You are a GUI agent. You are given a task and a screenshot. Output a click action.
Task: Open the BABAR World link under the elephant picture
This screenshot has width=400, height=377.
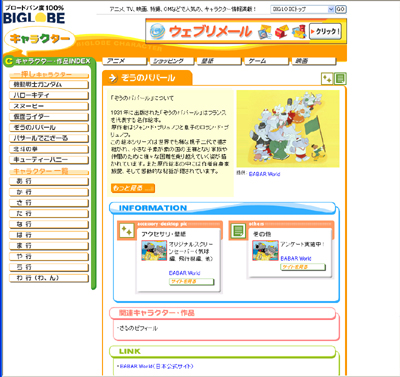(x=264, y=174)
